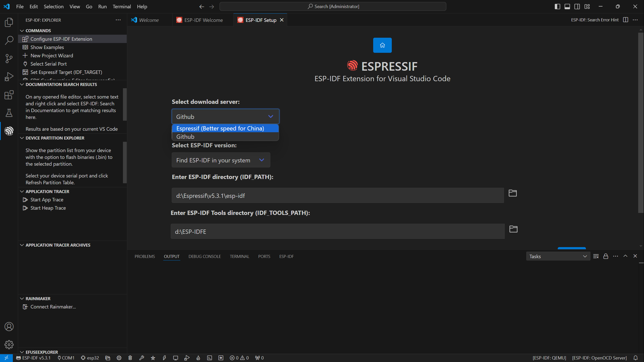Click status bar current project folder icon

[108, 358]
